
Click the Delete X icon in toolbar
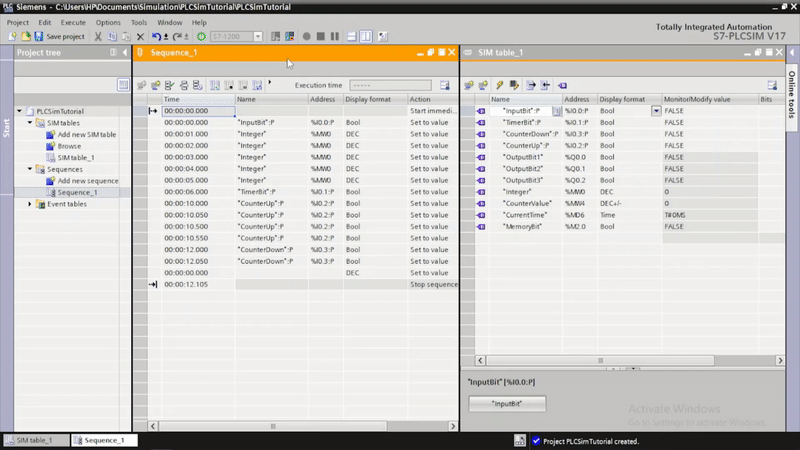pos(140,36)
